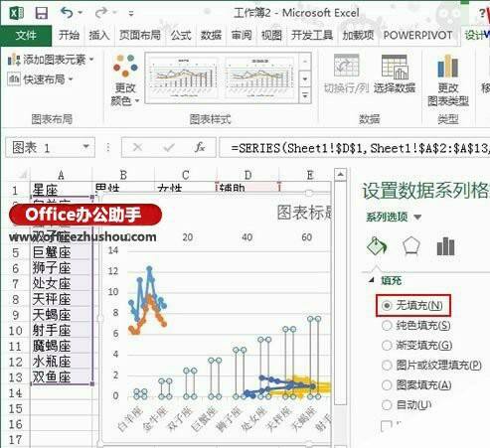Image resolution: width=490 pixels, height=448 pixels.
Task: Select the second chart style thumbnail
Action: pyautogui.click(x=259, y=78)
